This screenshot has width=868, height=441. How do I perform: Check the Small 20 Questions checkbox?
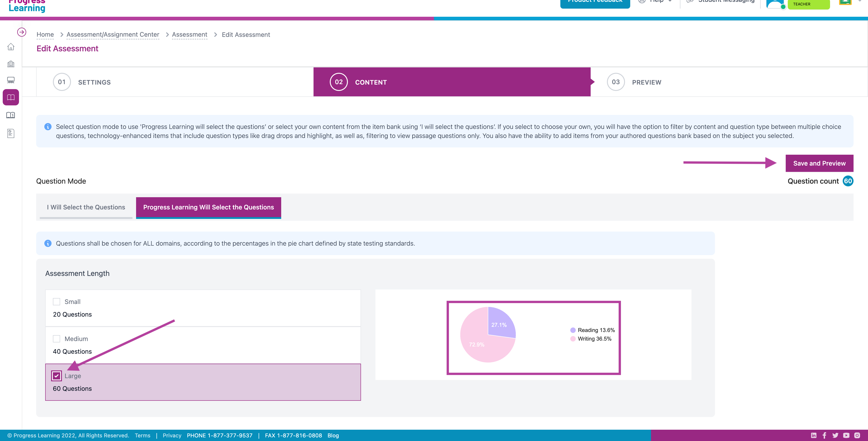point(56,302)
